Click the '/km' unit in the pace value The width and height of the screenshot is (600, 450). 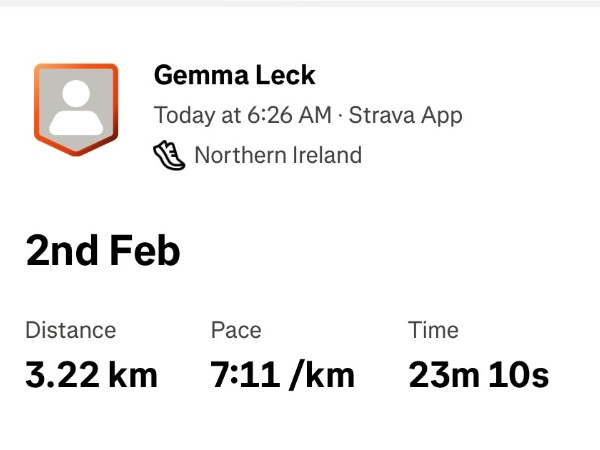click(324, 374)
